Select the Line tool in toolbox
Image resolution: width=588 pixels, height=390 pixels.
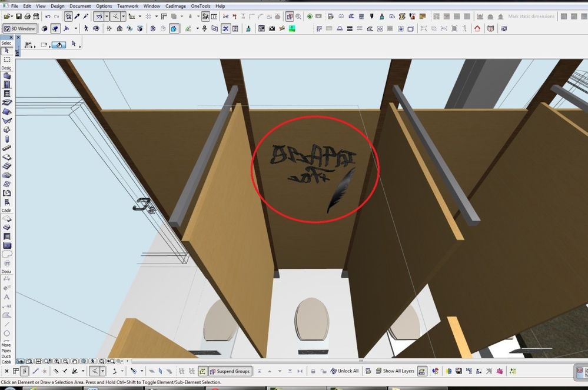point(6,325)
